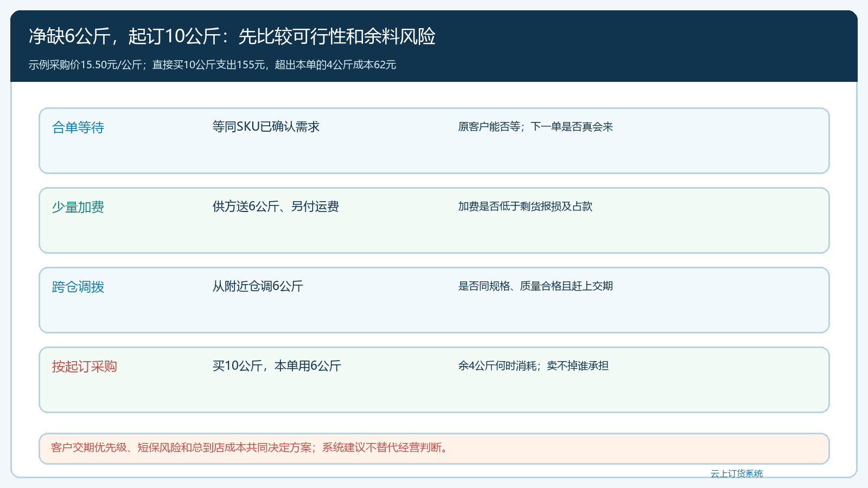This screenshot has width=868, height=488.
Task: Select the 少量加费 option title
Action: pos(78,207)
